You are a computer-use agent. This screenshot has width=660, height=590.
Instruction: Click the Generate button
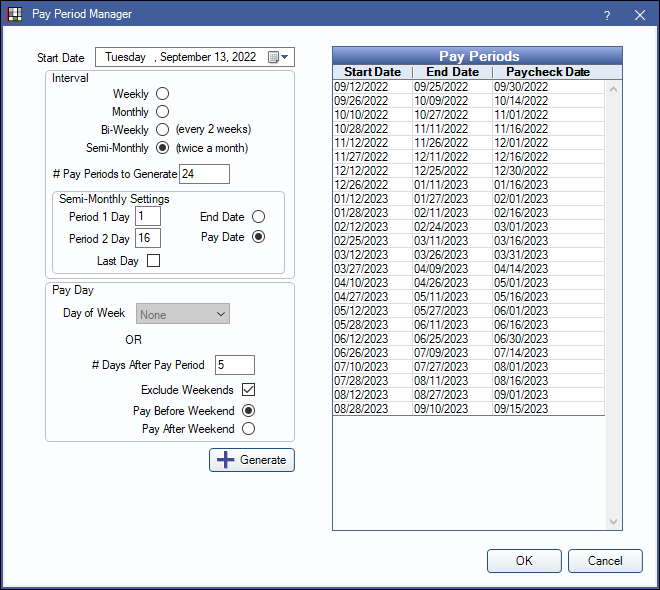pos(252,460)
